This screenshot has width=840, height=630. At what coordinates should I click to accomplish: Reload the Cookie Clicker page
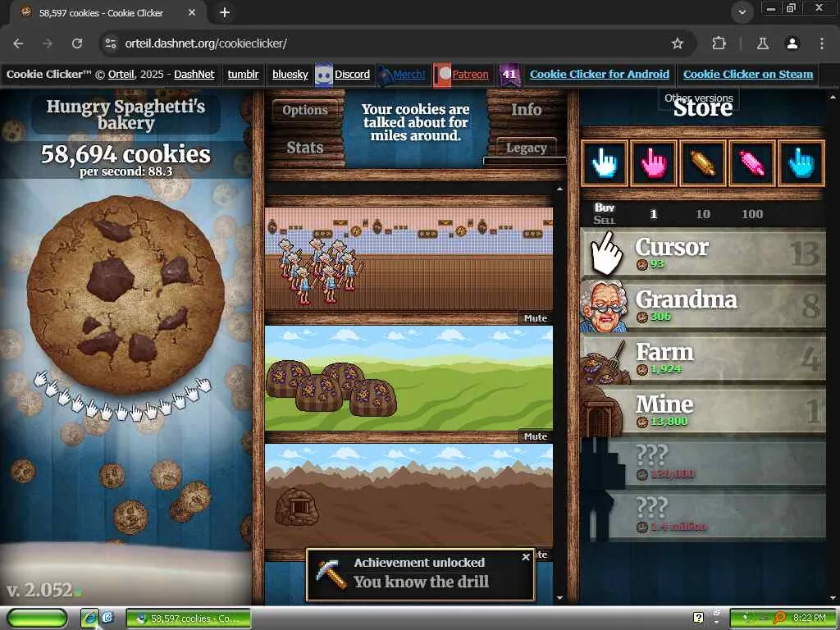(x=77, y=43)
